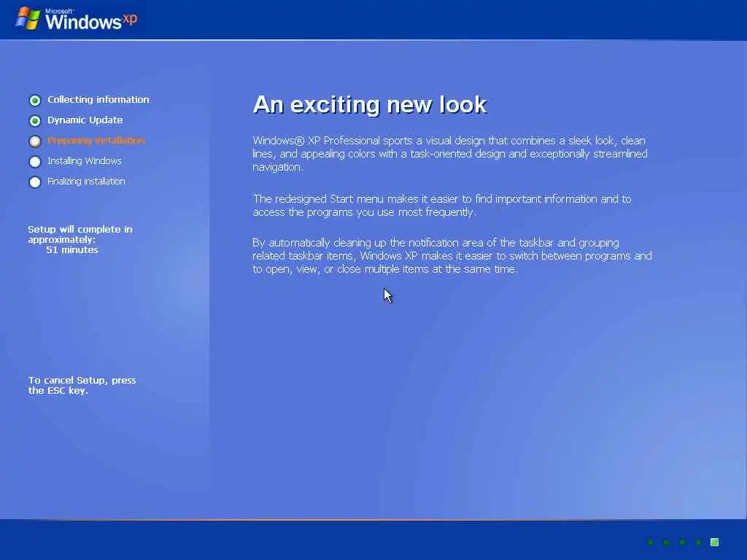Image resolution: width=747 pixels, height=560 pixels.
Task: Click the 'Dynamic Update' step indicator
Action: tap(35, 120)
